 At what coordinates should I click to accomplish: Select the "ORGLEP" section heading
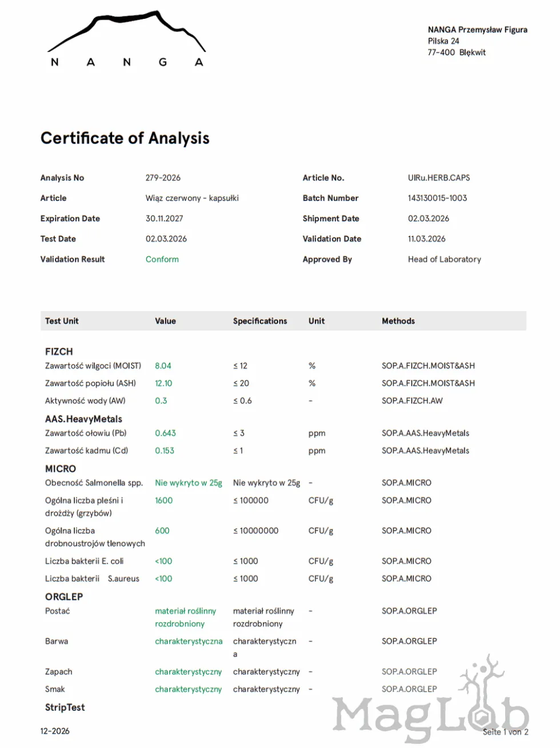click(64, 597)
